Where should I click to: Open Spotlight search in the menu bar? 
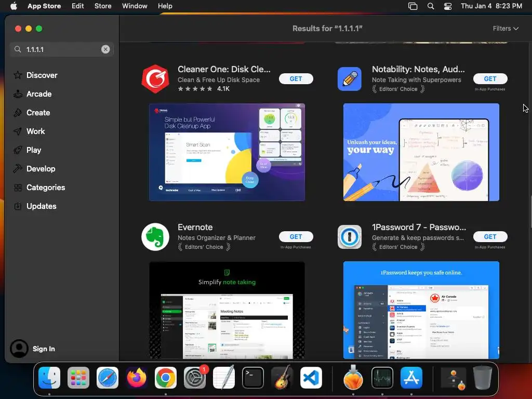431,6
